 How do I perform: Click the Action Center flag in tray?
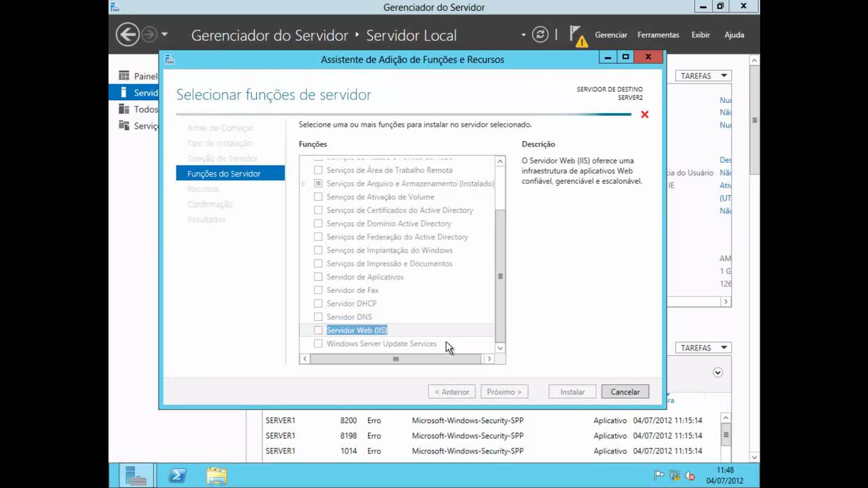click(x=658, y=476)
